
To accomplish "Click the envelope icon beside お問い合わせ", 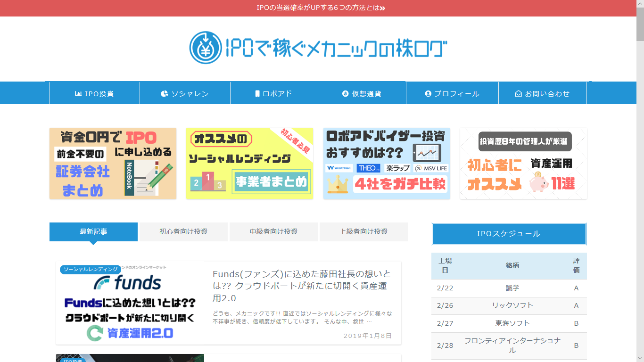I will click(x=519, y=94).
